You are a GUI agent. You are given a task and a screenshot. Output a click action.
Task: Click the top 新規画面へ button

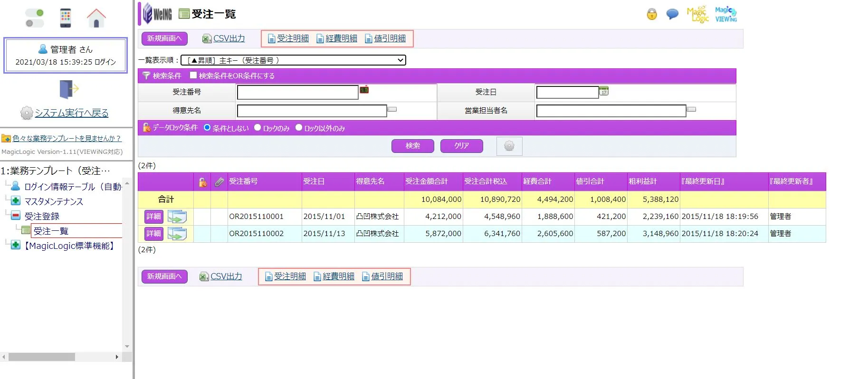(x=164, y=38)
